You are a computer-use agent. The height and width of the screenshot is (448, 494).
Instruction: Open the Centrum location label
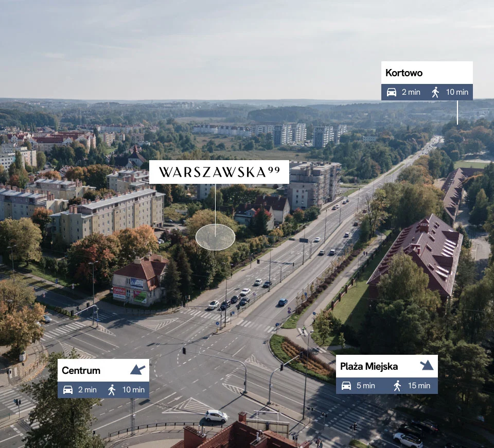pyautogui.click(x=81, y=371)
